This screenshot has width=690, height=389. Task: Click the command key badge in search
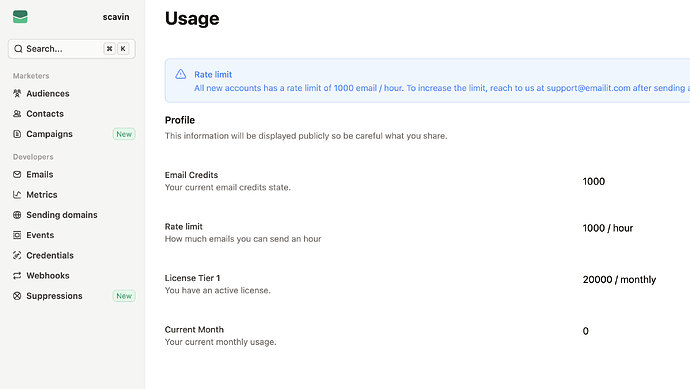click(x=109, y=49)
